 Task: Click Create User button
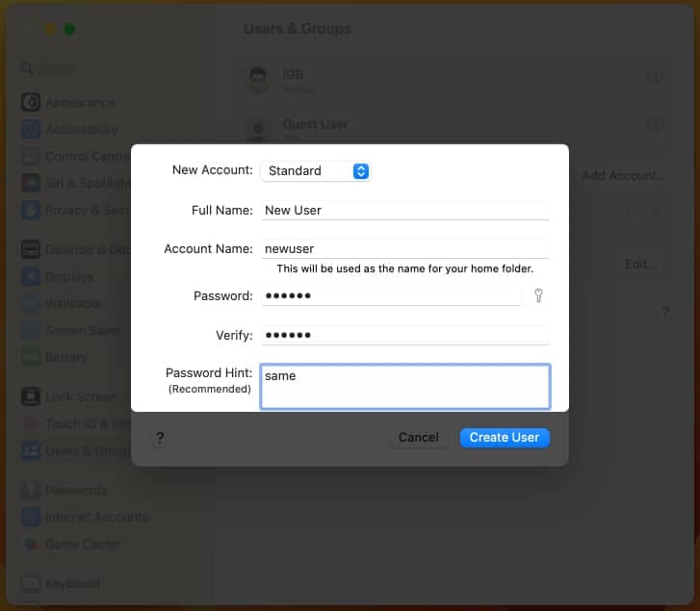[x=505, y=438]
